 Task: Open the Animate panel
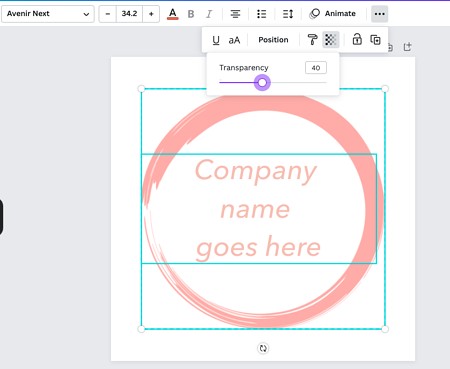tap(332, 14)
